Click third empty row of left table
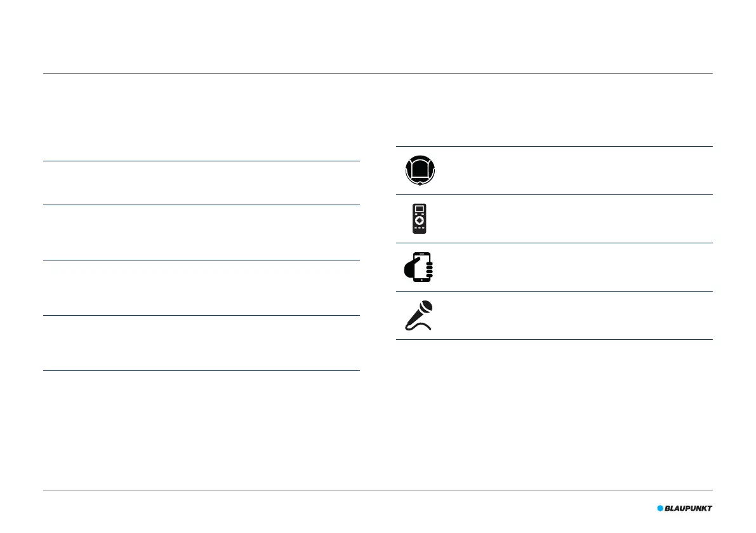This screenshot has height=533, width=756. (201, 288)
